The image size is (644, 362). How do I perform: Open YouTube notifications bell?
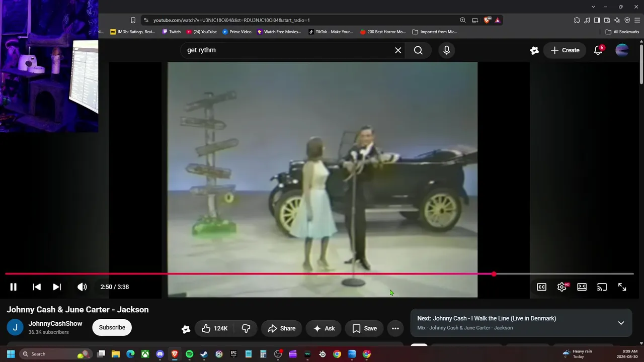[x=598, y=50]
